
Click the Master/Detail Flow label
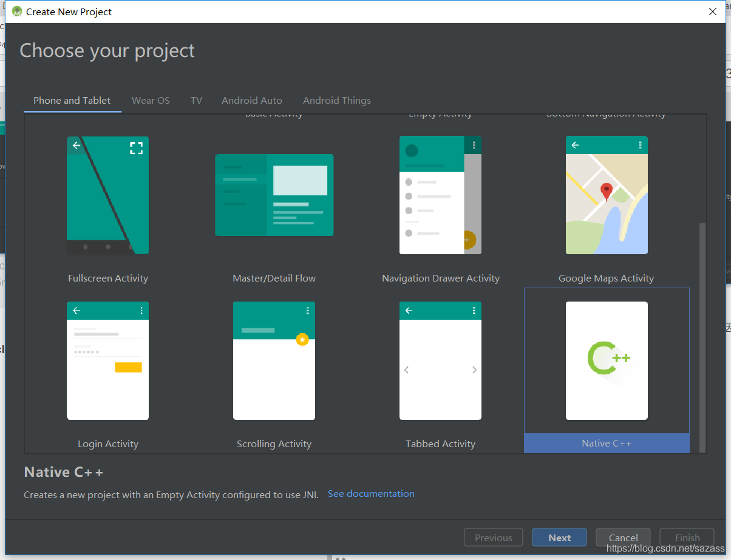pos(274,278)
